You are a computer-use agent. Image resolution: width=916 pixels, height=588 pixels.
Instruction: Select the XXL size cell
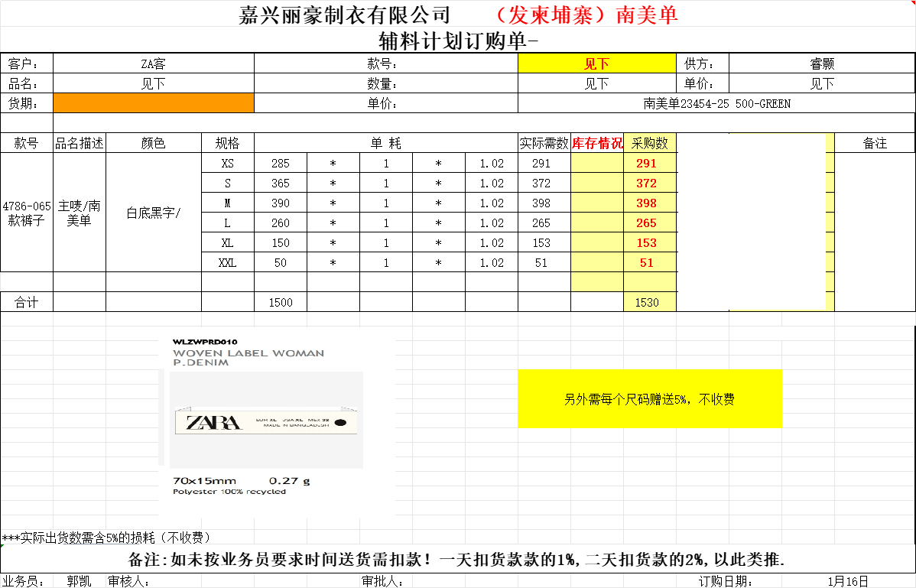click(x=228, y=262)
